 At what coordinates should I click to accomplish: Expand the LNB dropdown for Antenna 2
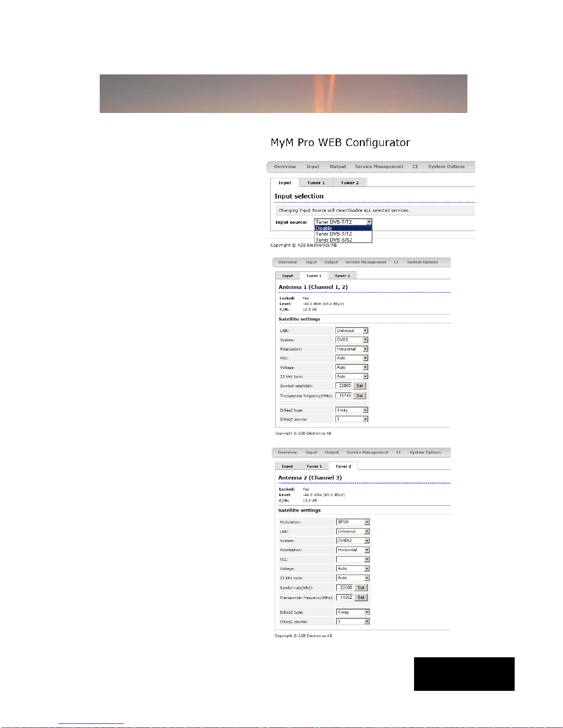pos(353,531)
